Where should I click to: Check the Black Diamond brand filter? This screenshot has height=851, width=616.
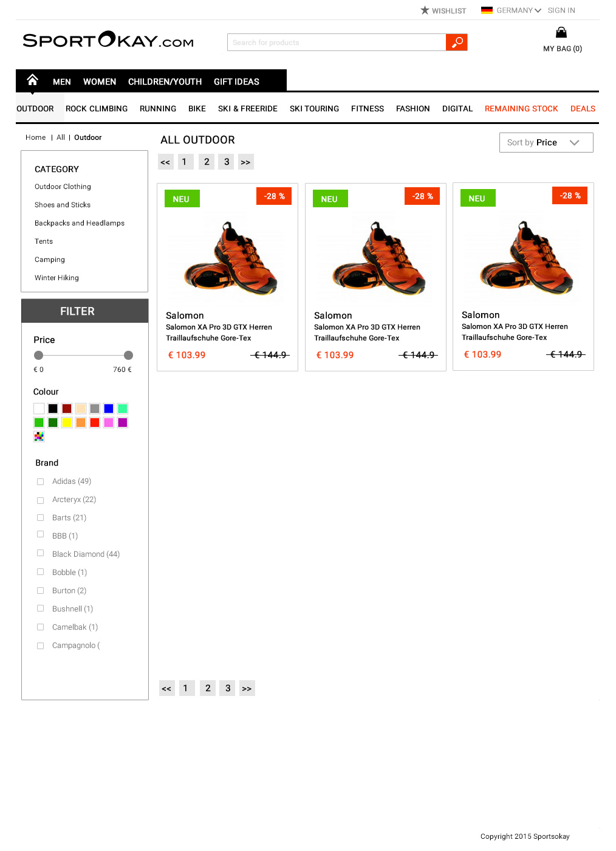[40, 553]
